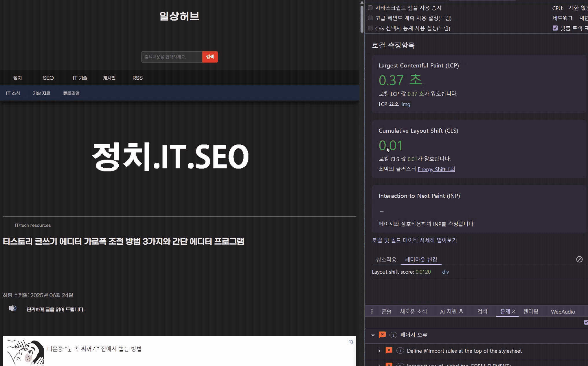Screen dimensions: 588x366
Task: Open the Energy Shift 1회 cluster link
Action: pyautogui.click(x=436, y=169)
